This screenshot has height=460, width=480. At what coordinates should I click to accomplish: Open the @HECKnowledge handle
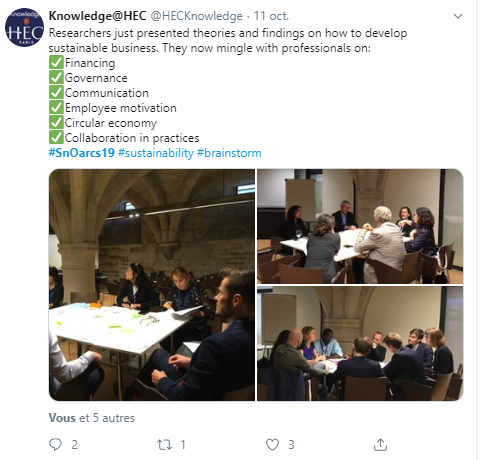point(197,16)
